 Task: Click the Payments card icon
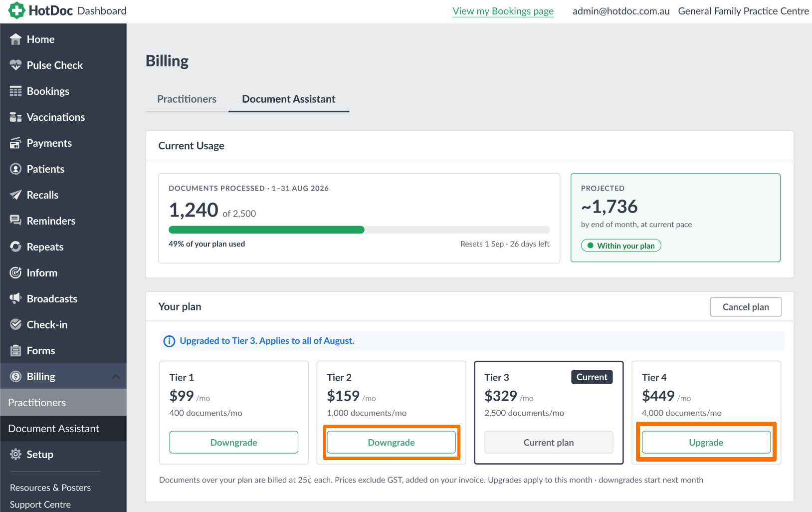point(16,143)
